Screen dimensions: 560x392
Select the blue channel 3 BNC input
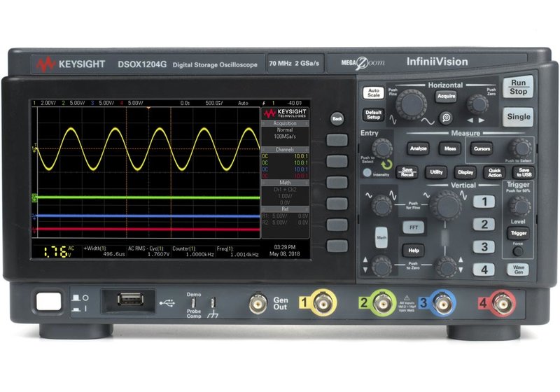point(442,304)
